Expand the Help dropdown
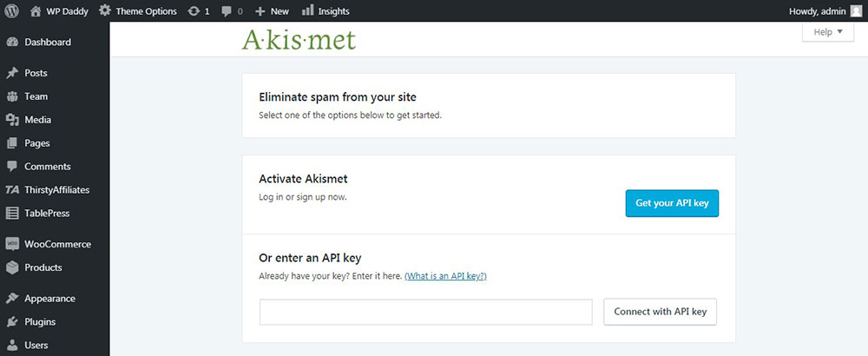Screen dimensions: 868x356 click(828, 32)
